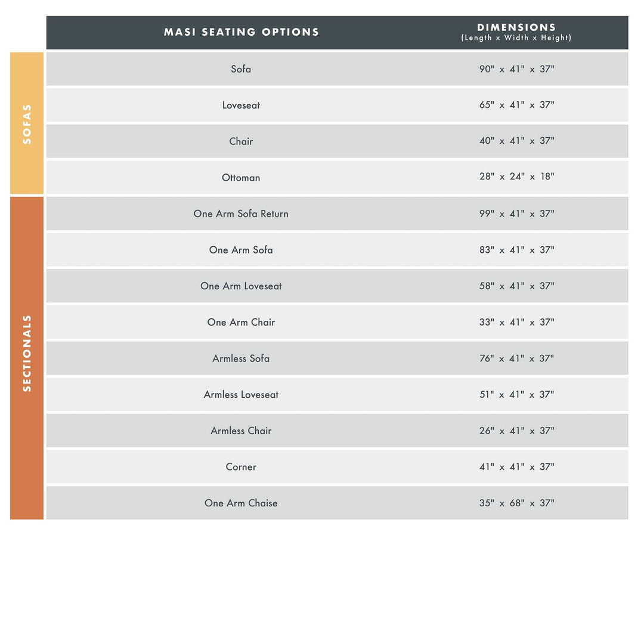Select the 99" x 41" x 37" dimensions
Image resolution: width=644 pixels, height=644 pixels.
coord(516,213)
